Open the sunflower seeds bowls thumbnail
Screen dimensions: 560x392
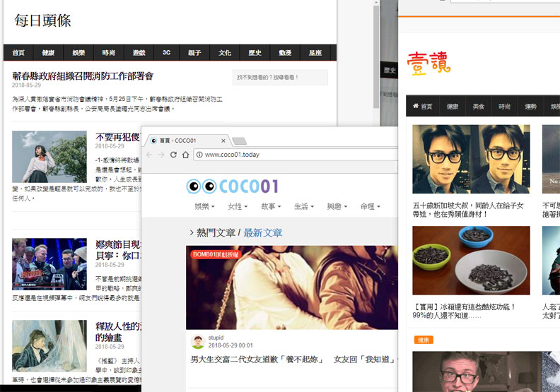[471, 261]
